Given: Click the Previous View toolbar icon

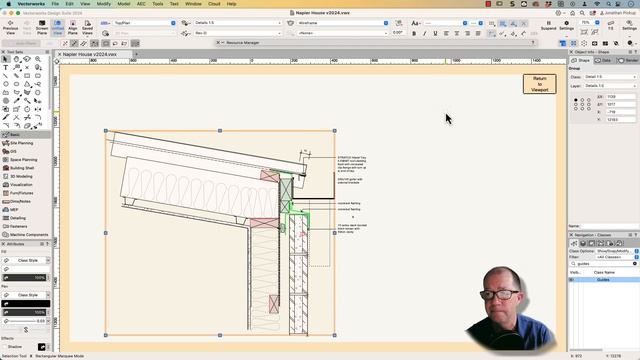Looking at the screenshot, I should point(10,27).
